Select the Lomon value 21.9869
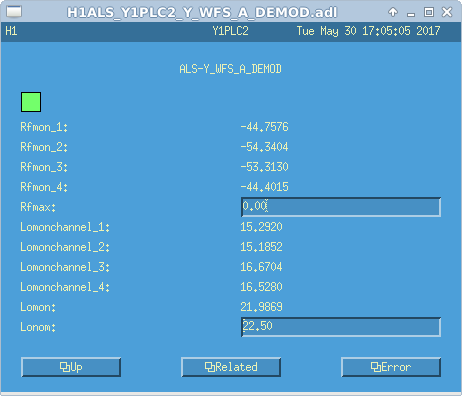 [261, 307]
